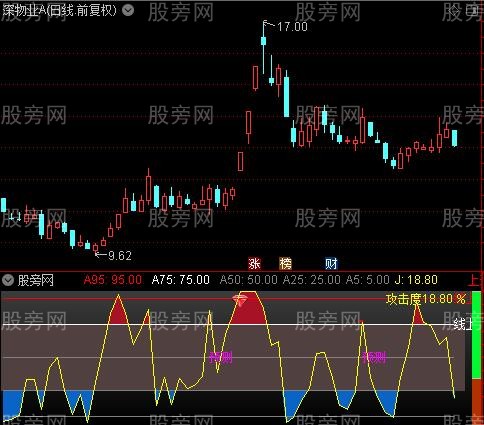Viewport: 484px width, 425px height.
Task: Click the lowest candlestick near 9.62
Action: 96,248
